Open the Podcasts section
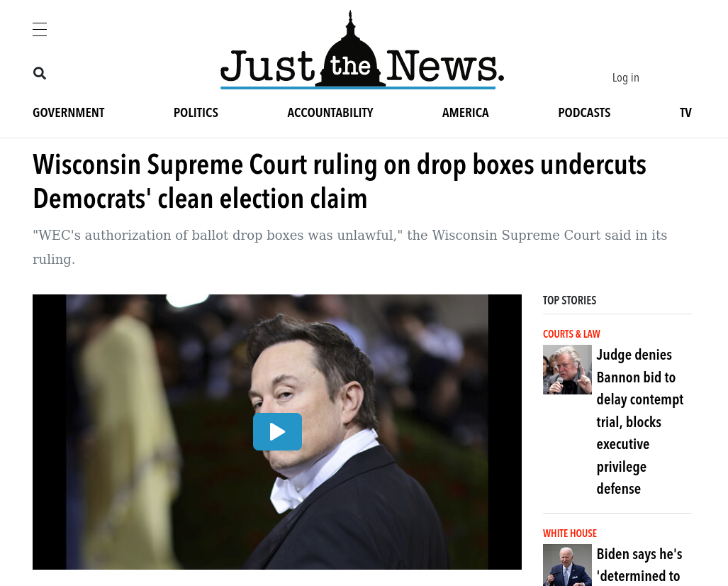Viewport: 728px width, 586px height. (584, 113)
